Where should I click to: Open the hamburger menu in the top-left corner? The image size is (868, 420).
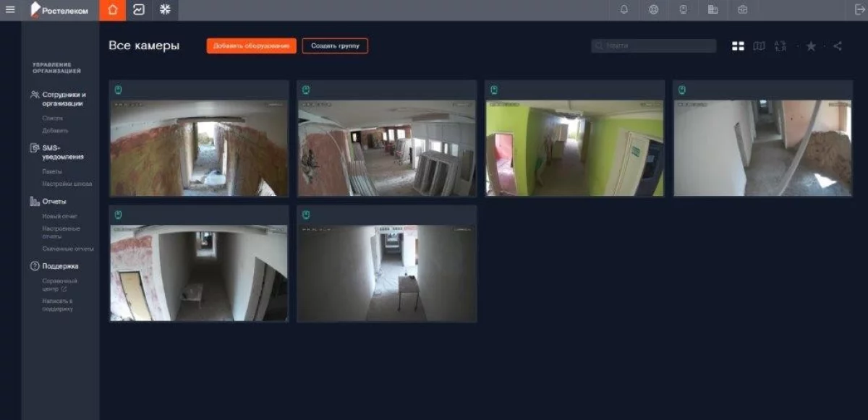pyautogui.click(x=10, y=9)
